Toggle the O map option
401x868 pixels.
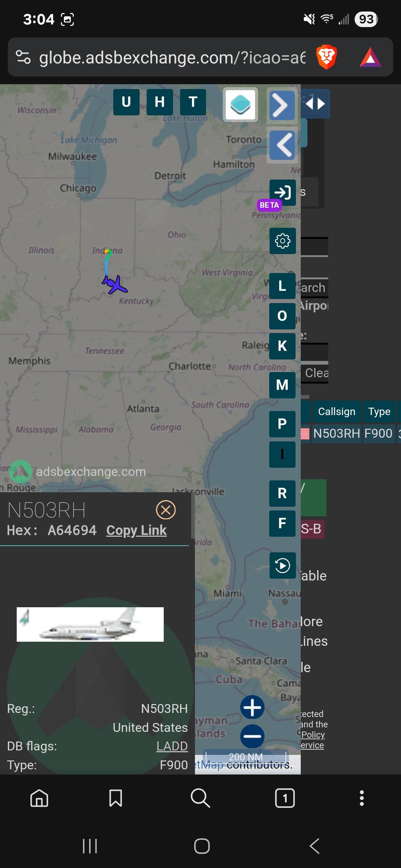pos(282,316)
